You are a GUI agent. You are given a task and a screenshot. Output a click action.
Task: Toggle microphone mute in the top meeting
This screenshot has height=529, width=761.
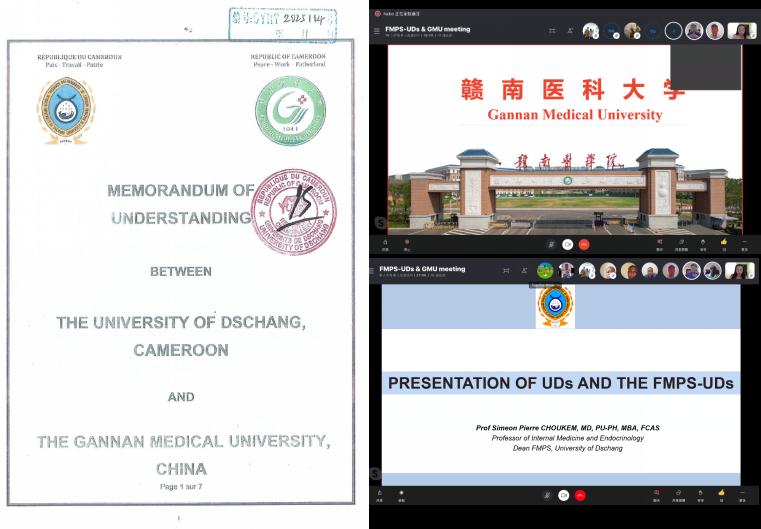[550, 243]
